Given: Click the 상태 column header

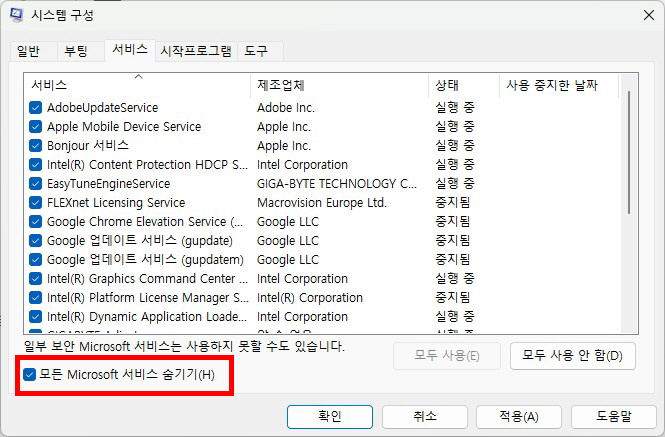Looking at the screenshot, I should 464,85.
